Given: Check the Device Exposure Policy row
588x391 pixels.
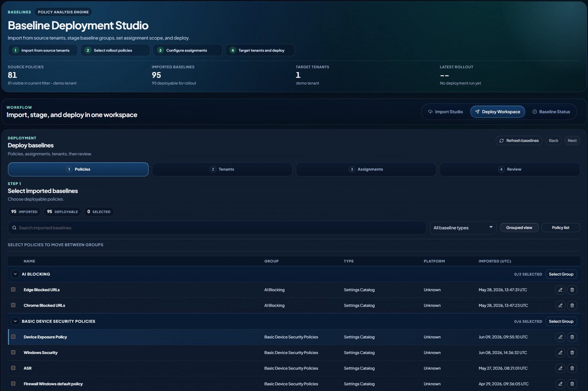Looking at the screenshot, I should (13, 337).
